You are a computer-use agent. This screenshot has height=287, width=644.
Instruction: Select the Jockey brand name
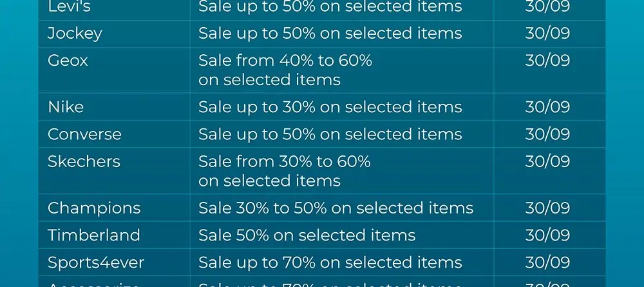click(x=75, y=34)
